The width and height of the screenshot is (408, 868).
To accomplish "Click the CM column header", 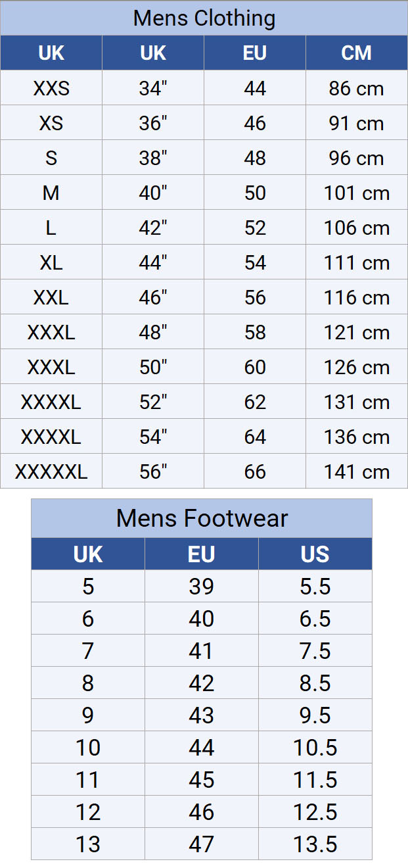I will (357, 53).
